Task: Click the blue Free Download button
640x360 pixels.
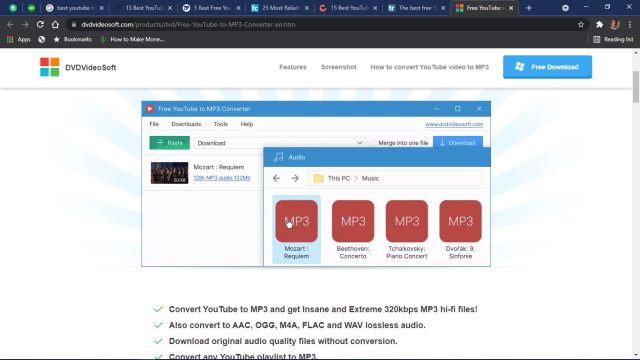Action: (547, 67)
